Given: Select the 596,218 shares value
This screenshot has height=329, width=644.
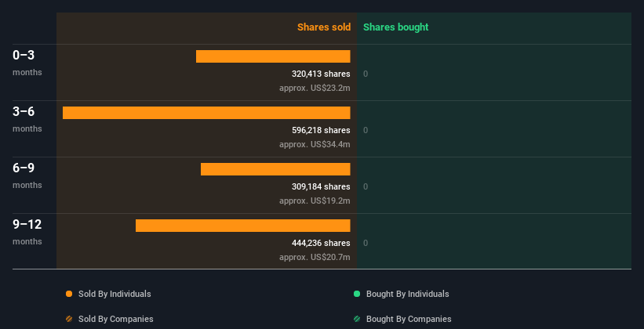Looking at the screenshot, I should tap(321, 130).
